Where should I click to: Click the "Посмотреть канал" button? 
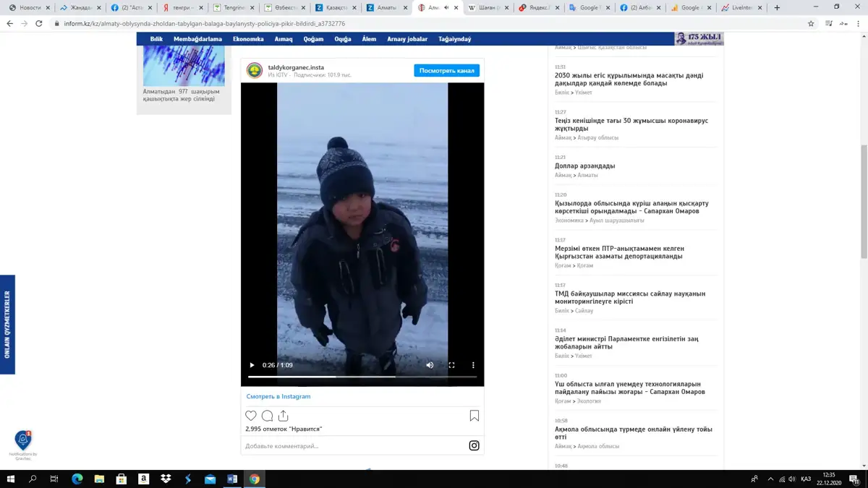click(447, 70)
